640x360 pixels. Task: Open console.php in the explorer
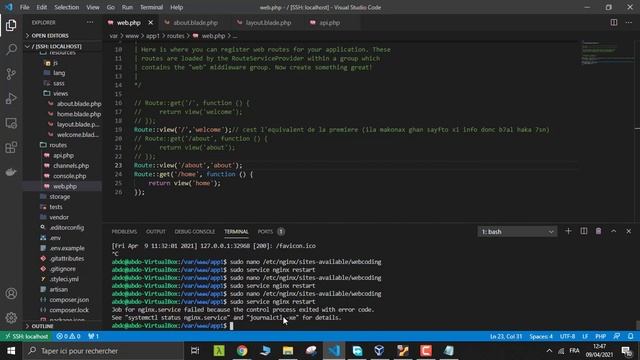[x=69, y=176]
